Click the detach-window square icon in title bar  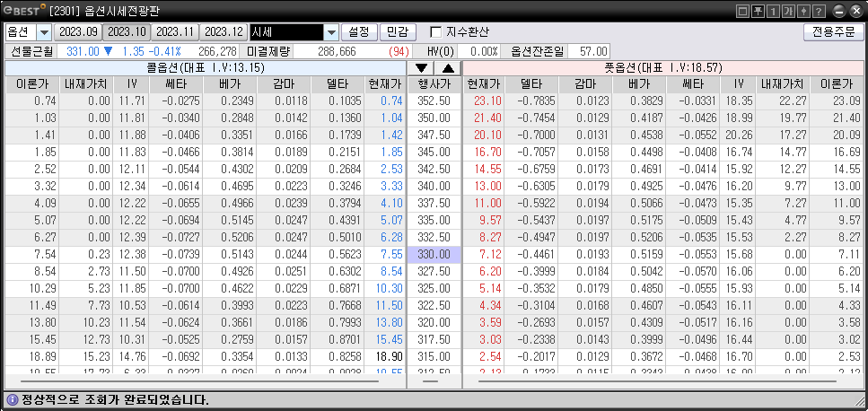coord(743,11)
